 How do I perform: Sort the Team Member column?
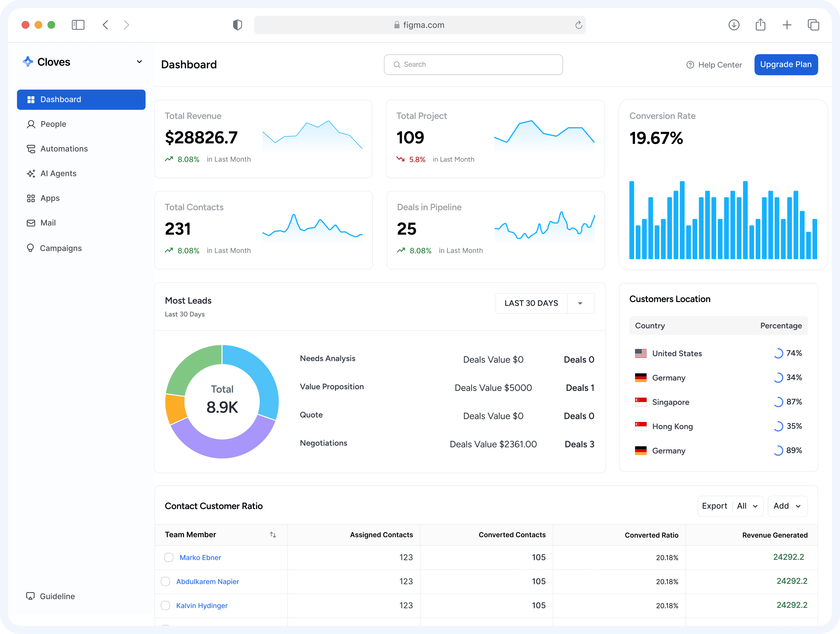coord(273,534)
